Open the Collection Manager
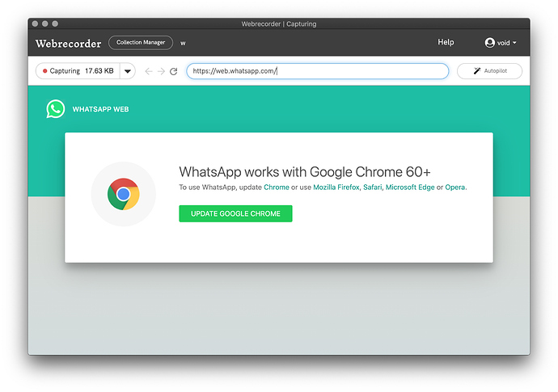 [x=141, y=43]
